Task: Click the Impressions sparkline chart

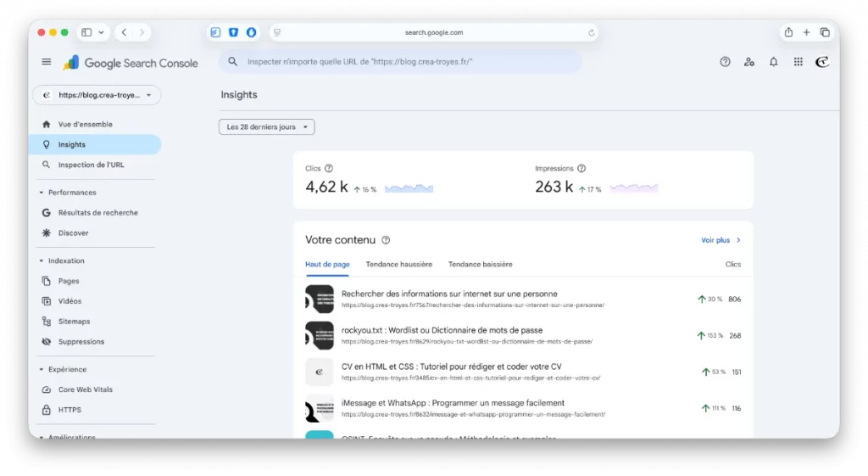Action: click(633, 188)
